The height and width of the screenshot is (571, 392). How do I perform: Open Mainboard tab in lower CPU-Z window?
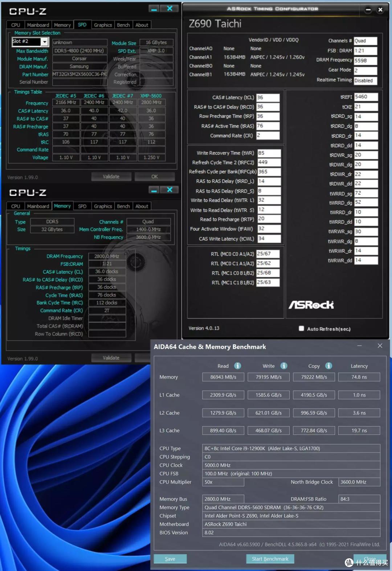38,206
